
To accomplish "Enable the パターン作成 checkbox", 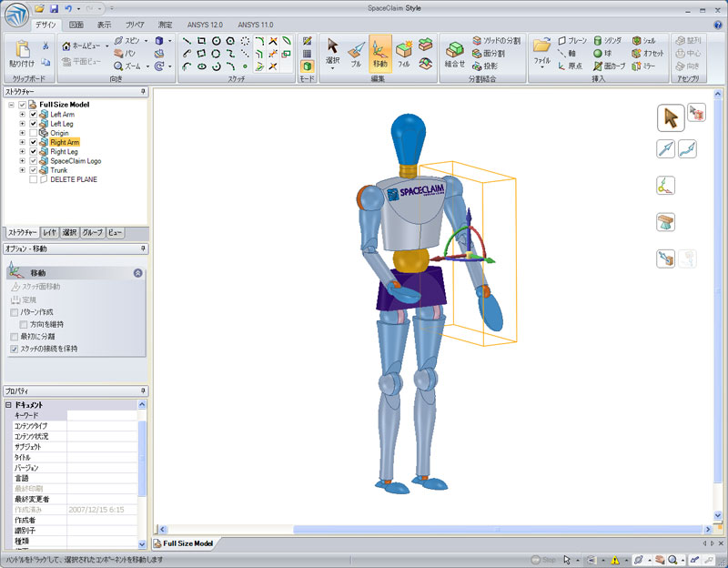I will coord(14,312).
